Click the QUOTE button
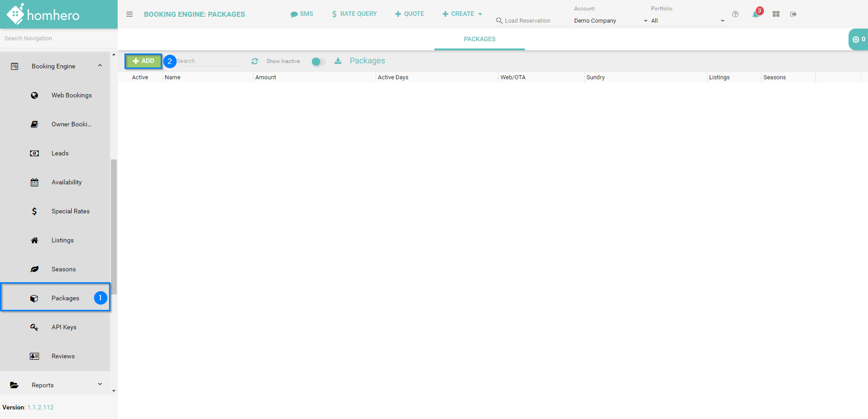This screenshot has height=419, width=868. (x=410, y=14)
